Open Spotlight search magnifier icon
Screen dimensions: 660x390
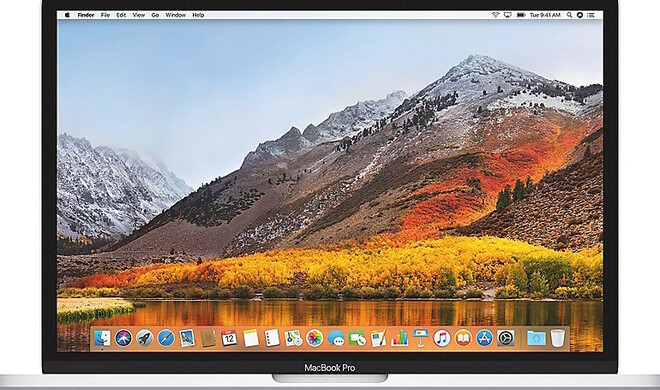point(569,15)
